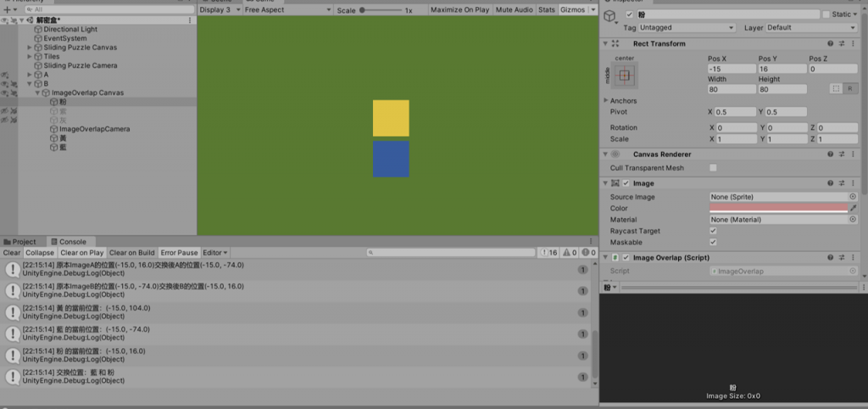Open the Free Aspect dropdown
Image resolution: width=868 pixels, height=409 pixels.
pos(288,10)
